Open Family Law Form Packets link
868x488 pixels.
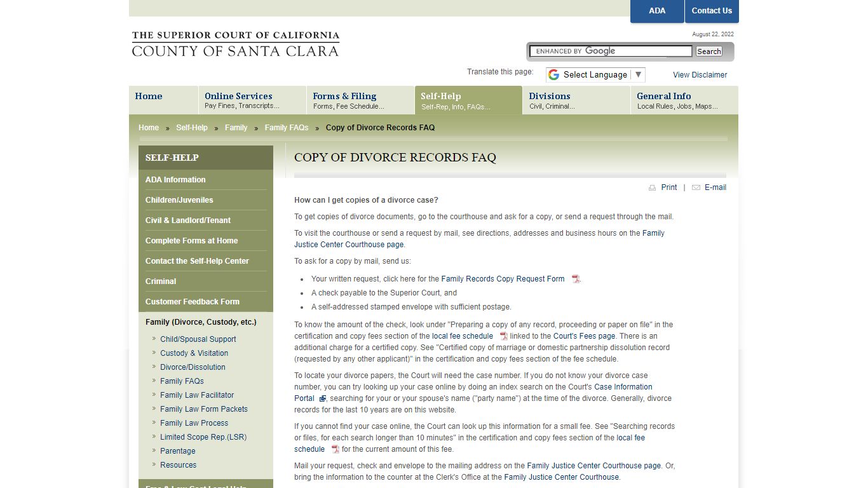[x=204, y=409]
